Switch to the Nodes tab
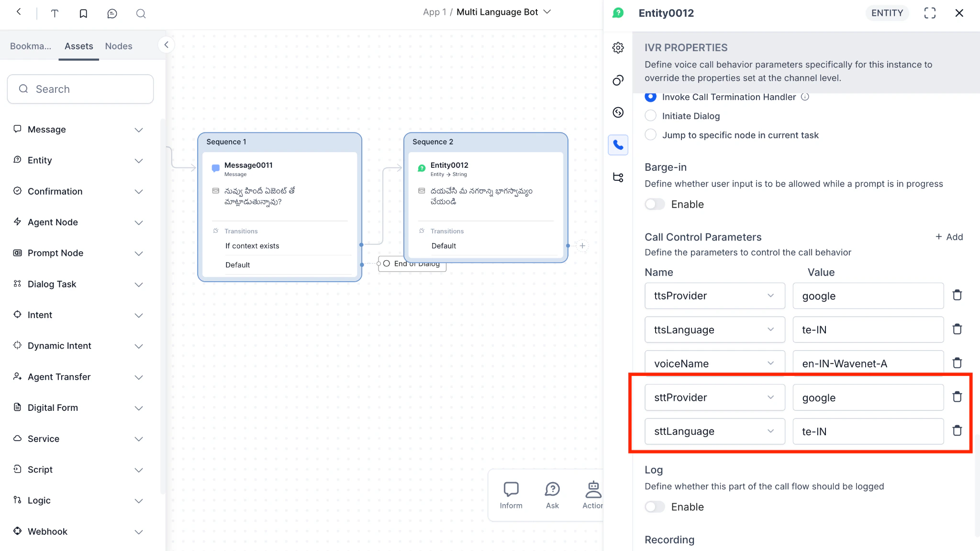Viewport: 980px width, 551px height. point(119,46)
